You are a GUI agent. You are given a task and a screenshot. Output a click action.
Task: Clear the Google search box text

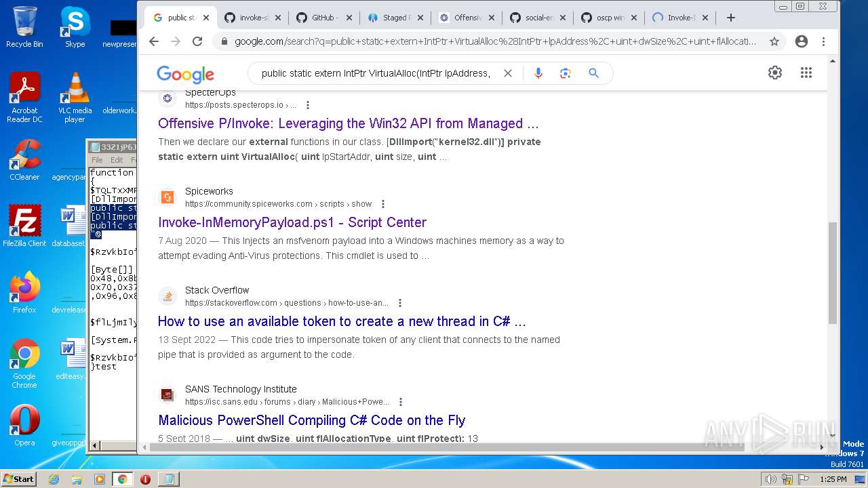point(507,73)
